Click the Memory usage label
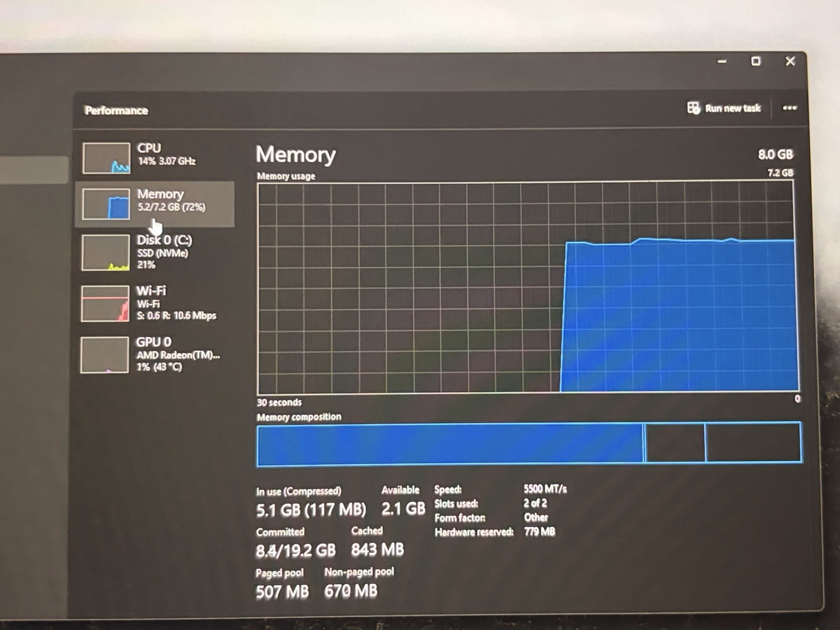The height and width of the screenshot is (630, 840). click(286, 176)
